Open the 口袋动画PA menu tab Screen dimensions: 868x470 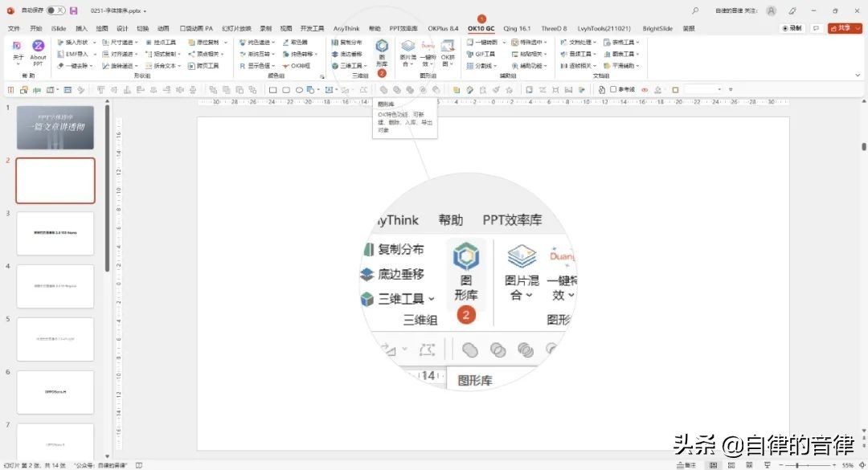[194, 27]
